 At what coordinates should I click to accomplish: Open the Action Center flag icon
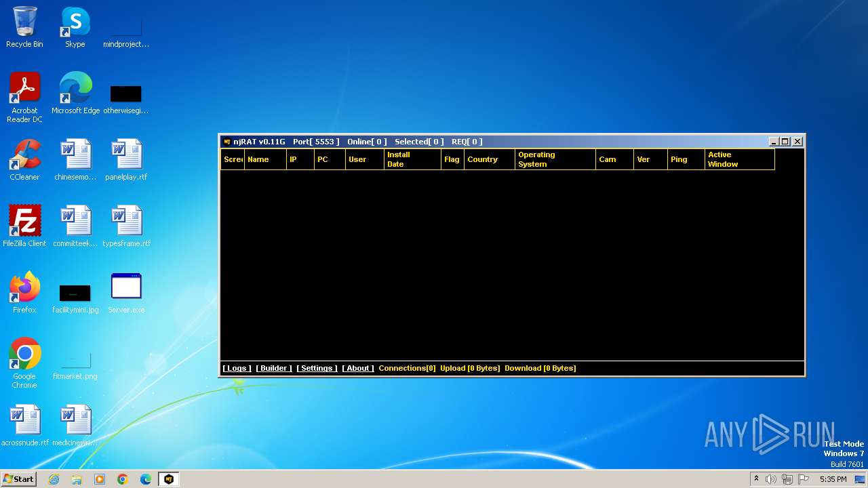tap(804, 479)
